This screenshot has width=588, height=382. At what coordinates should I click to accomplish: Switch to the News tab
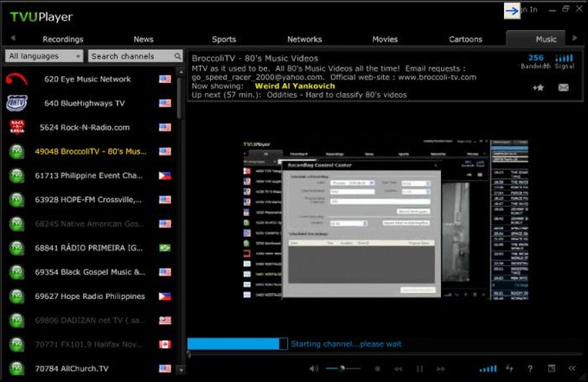144,40
